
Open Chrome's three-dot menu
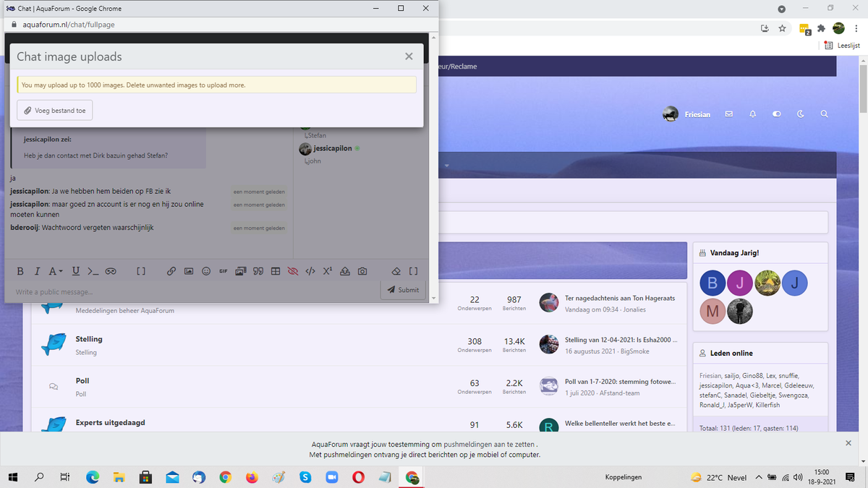pos(856,29)
